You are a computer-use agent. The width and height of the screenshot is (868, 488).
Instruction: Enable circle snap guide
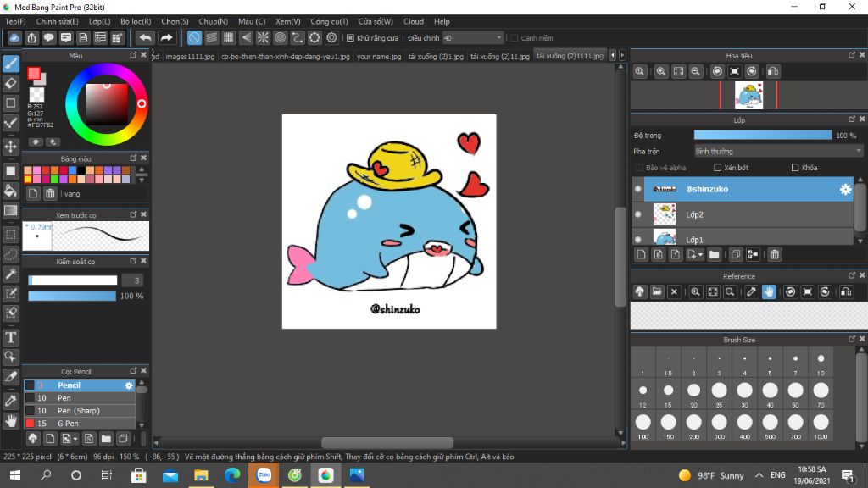(x=280, y=37)
